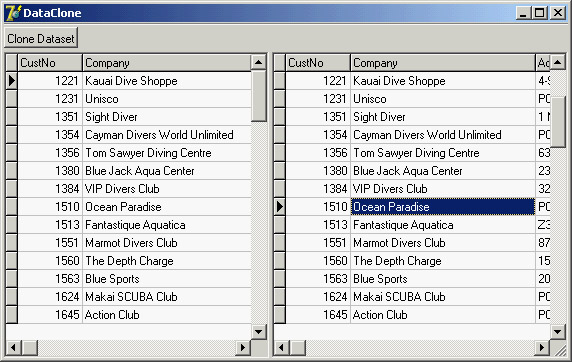Click Ocean Paradise cell in right grid
572x362 pixels.
(x=443, y=207)
